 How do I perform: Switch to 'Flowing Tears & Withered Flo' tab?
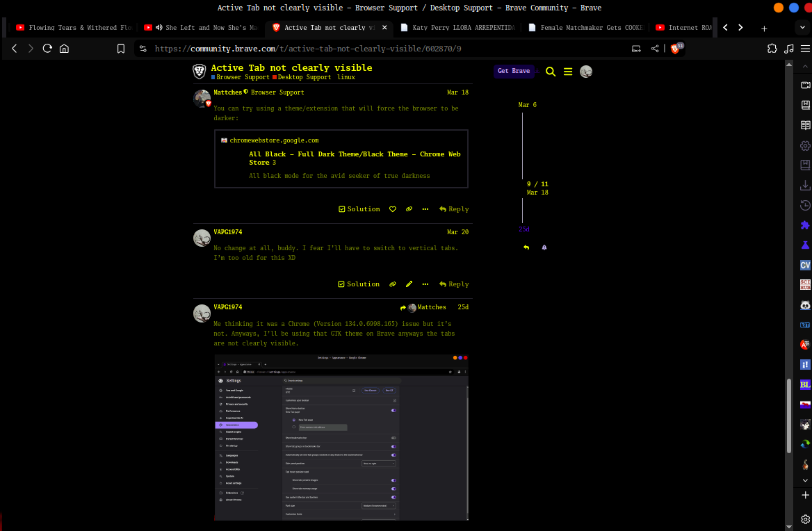(74, 27)
